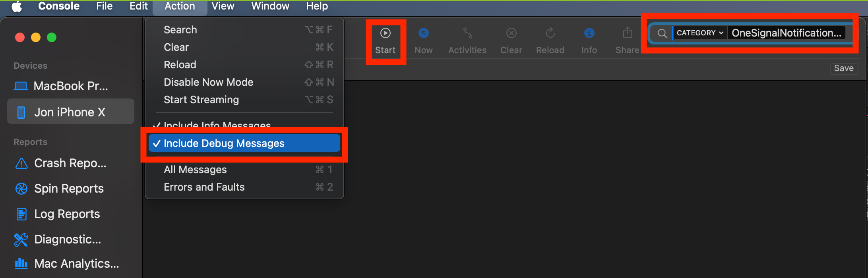Click the Start streaming toolbar icon
This screenshot has width=868, height=278.
[x=385, y=33]
